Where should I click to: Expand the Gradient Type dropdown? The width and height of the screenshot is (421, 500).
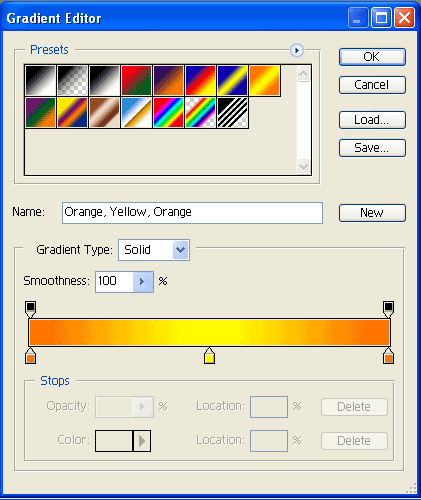[180, 250]
